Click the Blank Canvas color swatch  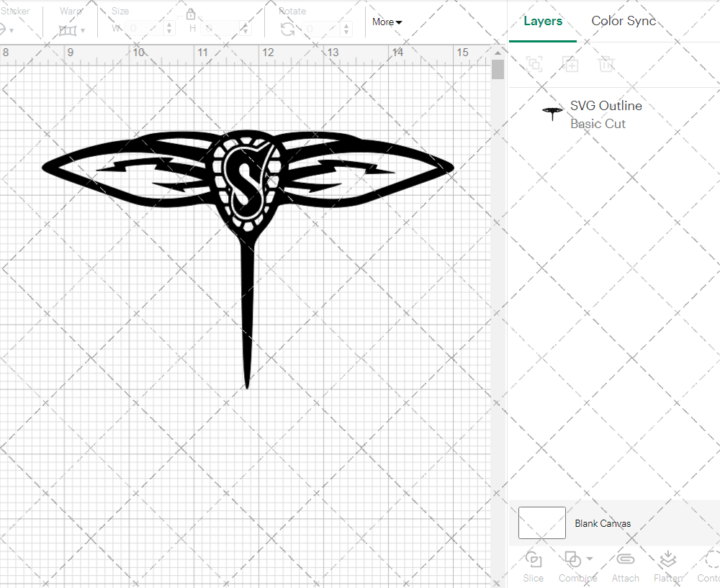tap(541, 523)
